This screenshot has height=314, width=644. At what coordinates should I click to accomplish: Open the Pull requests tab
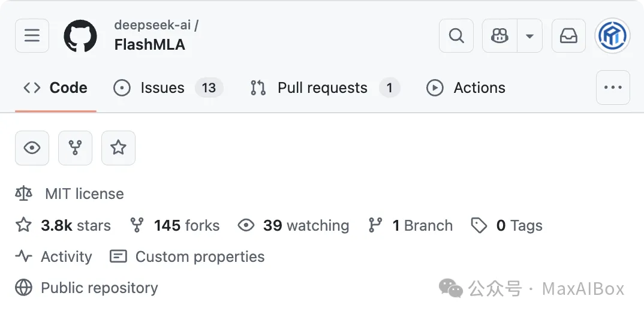(x=322, y=88)
